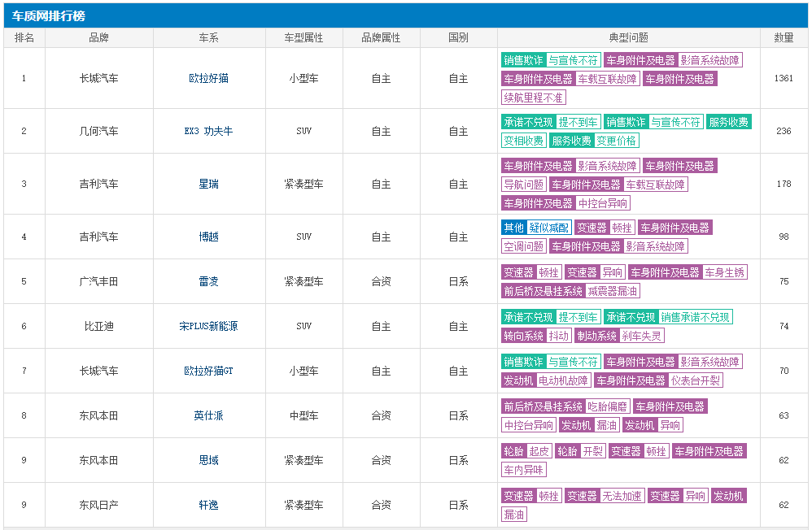Click 合资 in the 思域 row
This screenshot has height=530, width=812.
click(x=381, y=460)
